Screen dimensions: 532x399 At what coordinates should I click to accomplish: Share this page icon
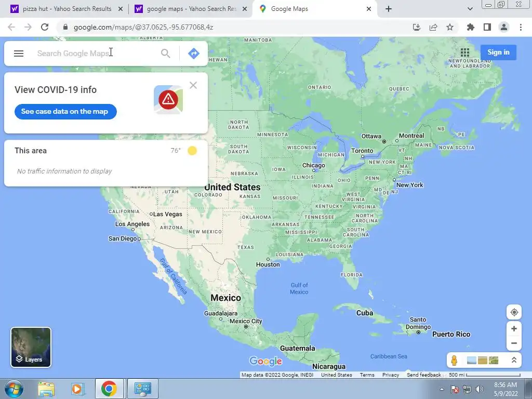pos(433,27)
